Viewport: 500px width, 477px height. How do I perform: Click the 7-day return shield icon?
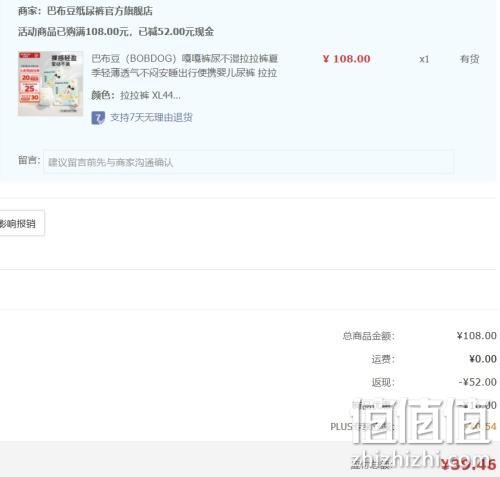point(98,118)
